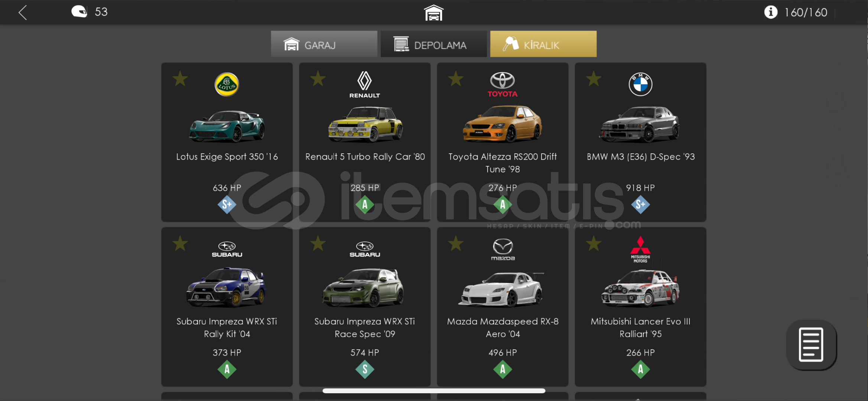868x401 pixels.
Task: Click the S+ badge under 918 HP
Action: [x=640, y=205]
